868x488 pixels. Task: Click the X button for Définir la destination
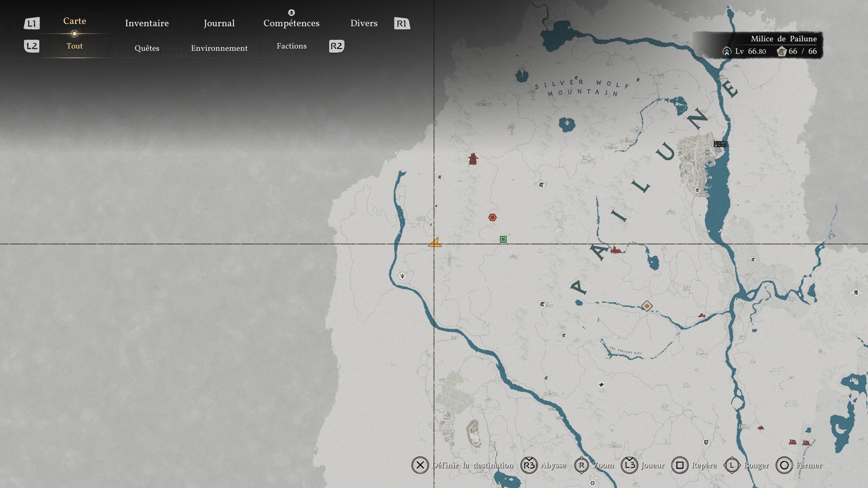420,465
